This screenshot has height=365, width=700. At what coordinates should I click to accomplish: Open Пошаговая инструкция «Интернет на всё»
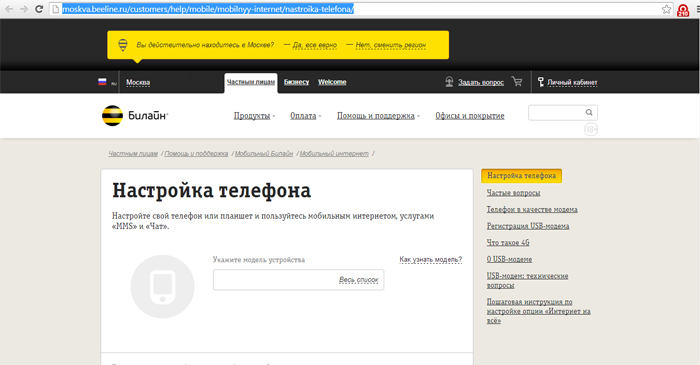point(538,311)
